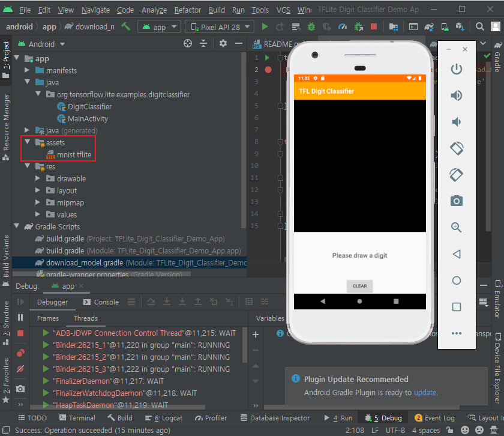Hide the Project panel with minus icon
This screenshot has height=436, width=504.
pos(239,43)
